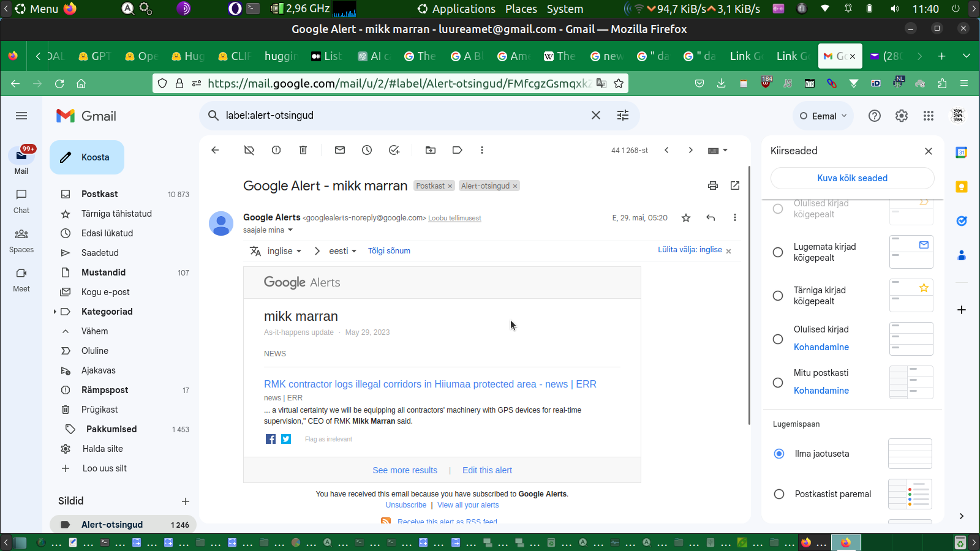Reply to the Google Alerts message
This screenshot has height=551, width=980.
pos(710,218)
